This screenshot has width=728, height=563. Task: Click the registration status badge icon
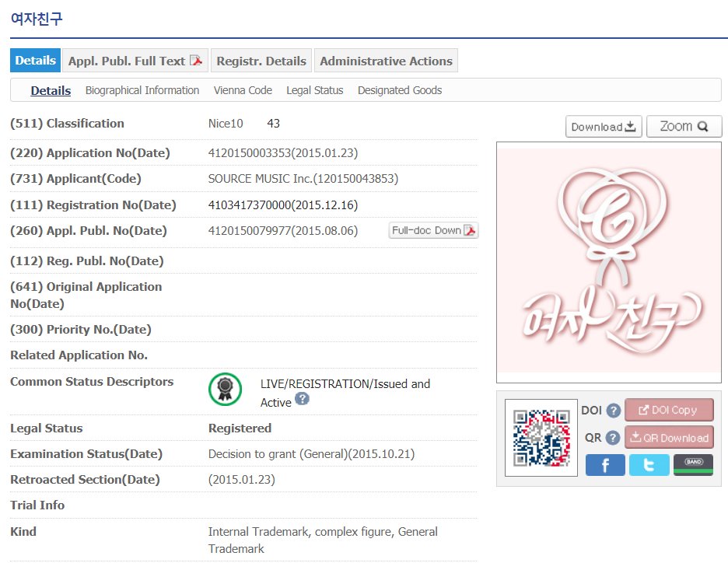pos(226,389)
